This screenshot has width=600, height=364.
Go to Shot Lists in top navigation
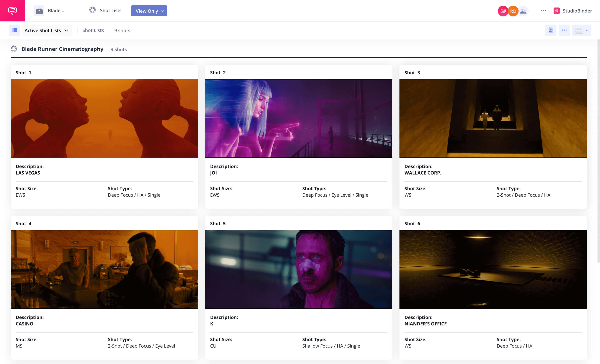(x=111, y=11)
